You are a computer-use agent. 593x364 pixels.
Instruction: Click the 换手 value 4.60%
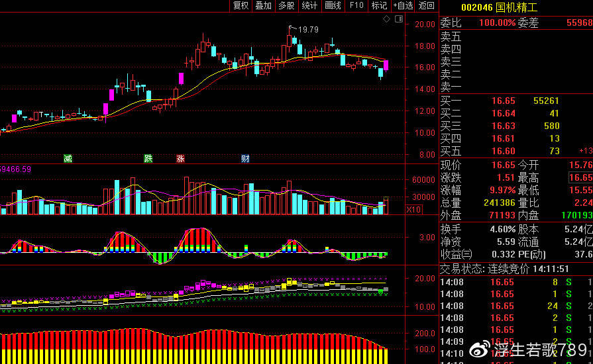coord(503,229)
